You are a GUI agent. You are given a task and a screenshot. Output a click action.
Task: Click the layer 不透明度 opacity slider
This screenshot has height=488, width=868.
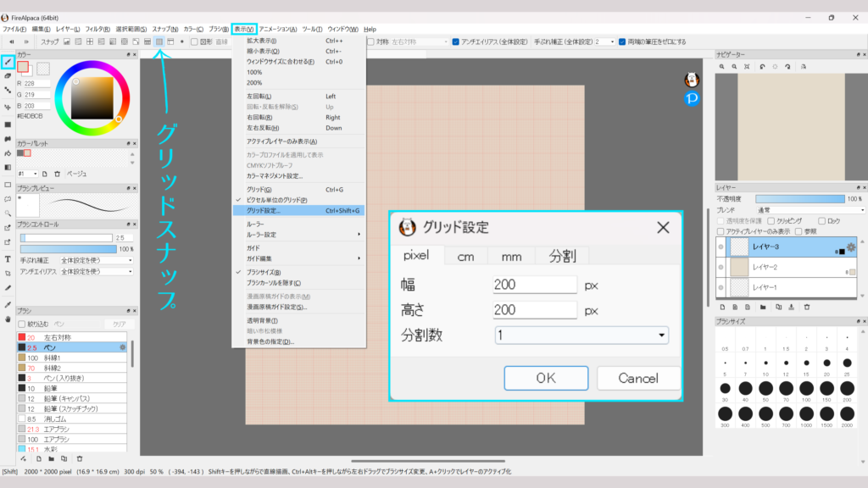[798, 198]
